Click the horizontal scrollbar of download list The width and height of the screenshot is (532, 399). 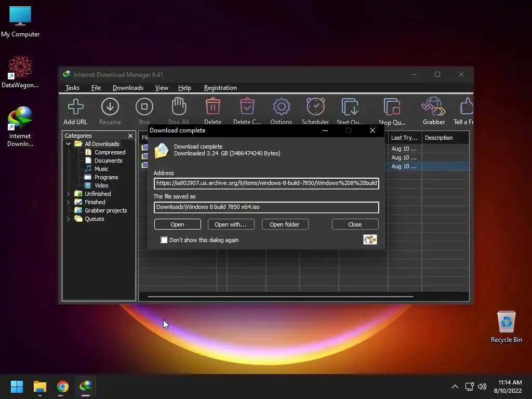[x=281, y=297]
